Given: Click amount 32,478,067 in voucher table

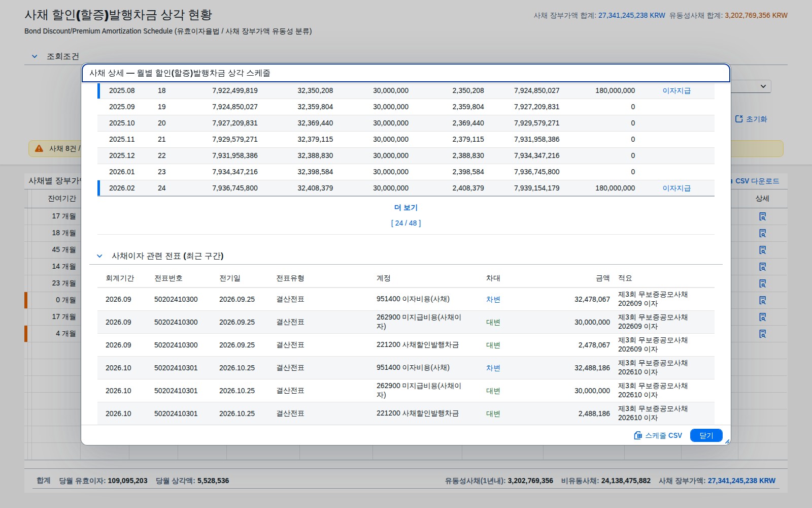Looking at the screenshot, I should (x=592, y=299).
